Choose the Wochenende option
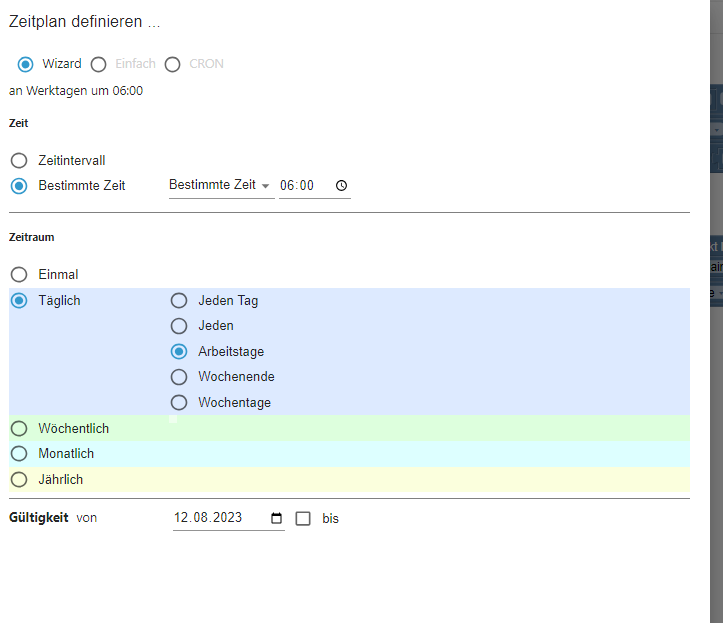This screenshot has height=623, width=723. pyautogui.click(x=179, y=377)
